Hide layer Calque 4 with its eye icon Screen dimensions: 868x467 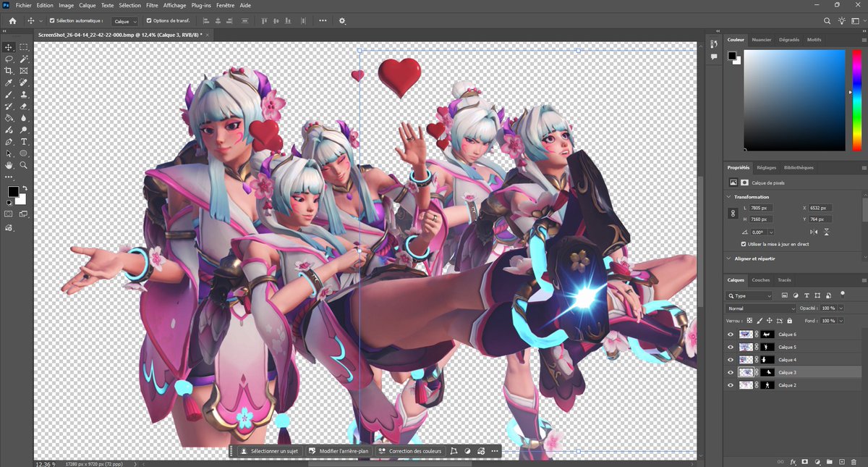731,360
